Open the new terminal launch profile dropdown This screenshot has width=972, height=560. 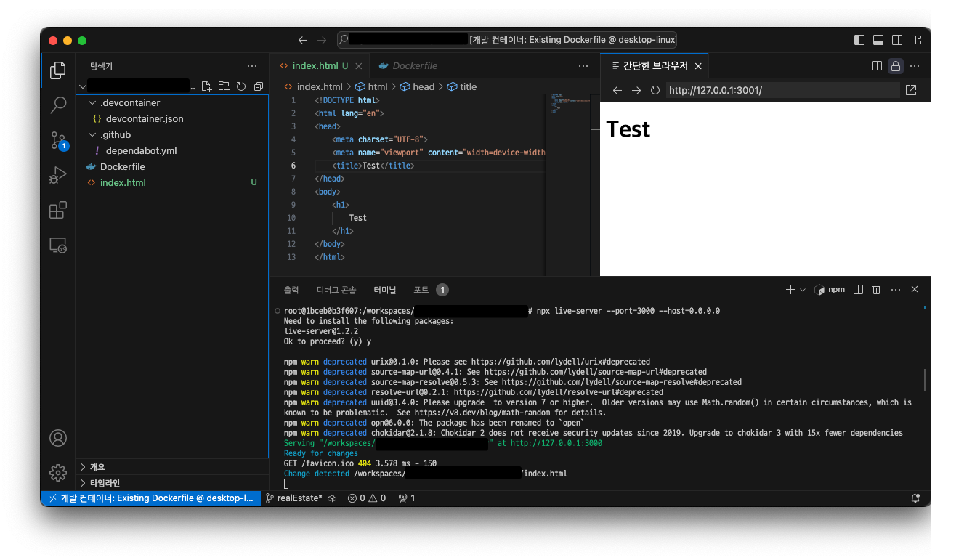point(803,290)
